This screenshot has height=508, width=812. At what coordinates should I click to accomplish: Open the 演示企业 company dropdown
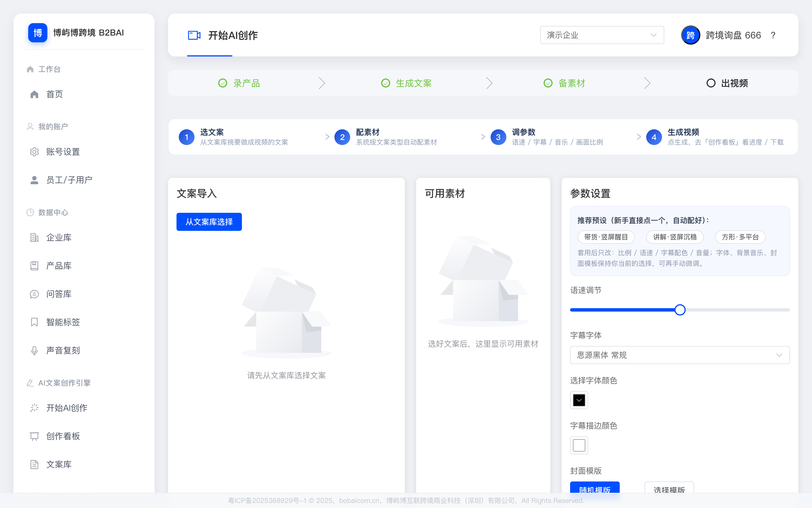602,35
